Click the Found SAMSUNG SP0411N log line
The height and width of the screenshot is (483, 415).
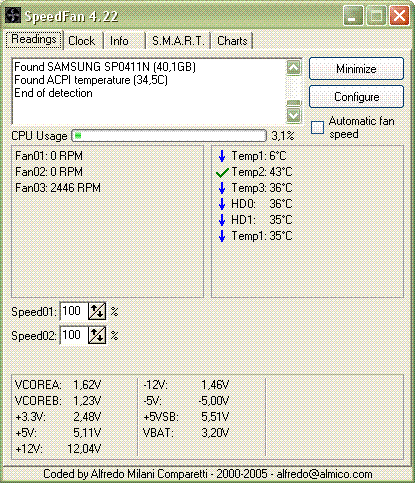coord(105,67)
